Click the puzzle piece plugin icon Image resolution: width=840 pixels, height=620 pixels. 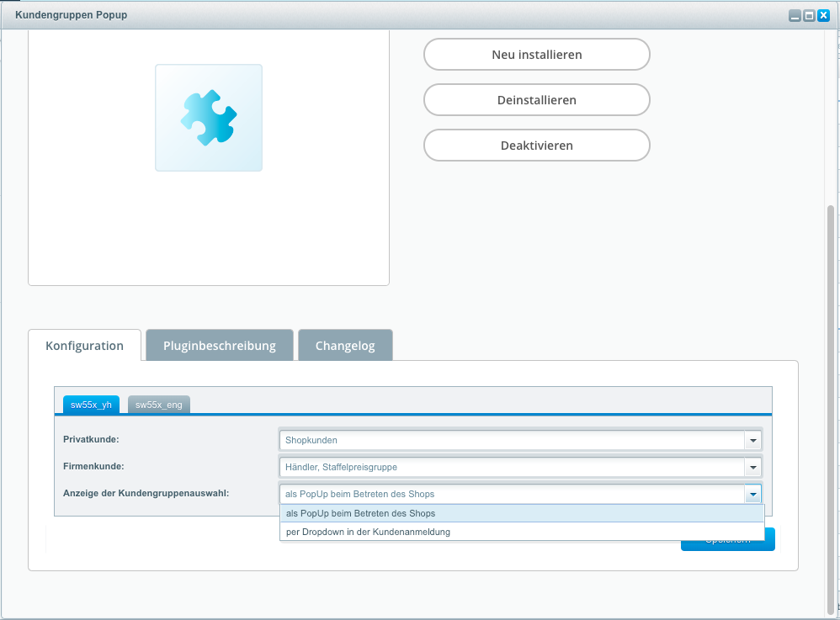209,118
